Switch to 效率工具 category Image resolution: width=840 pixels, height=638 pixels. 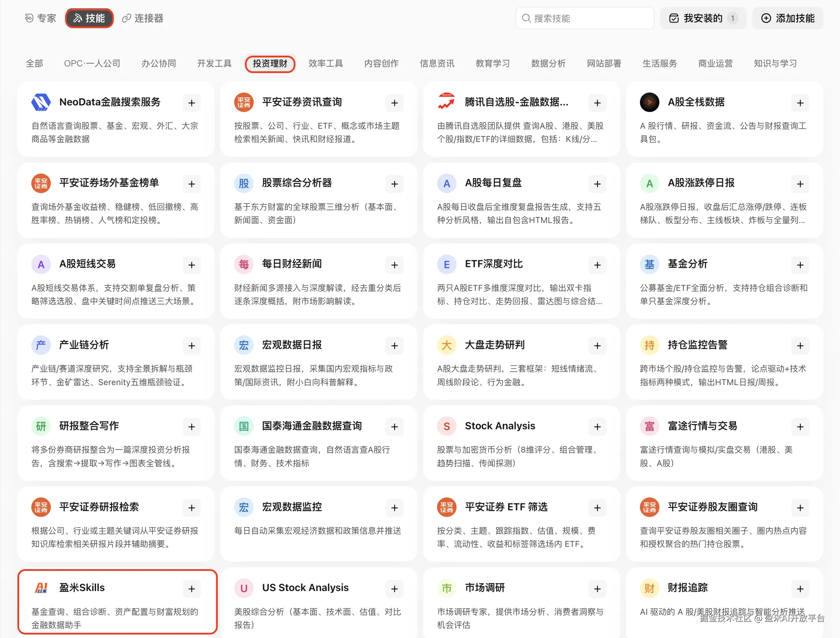click(x=326, y=63)
